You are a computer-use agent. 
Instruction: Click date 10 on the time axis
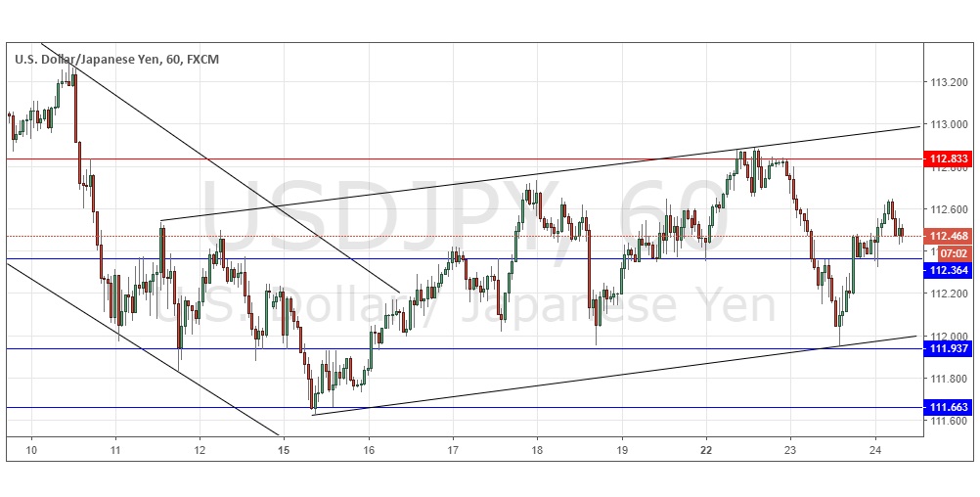pos(31,452)
